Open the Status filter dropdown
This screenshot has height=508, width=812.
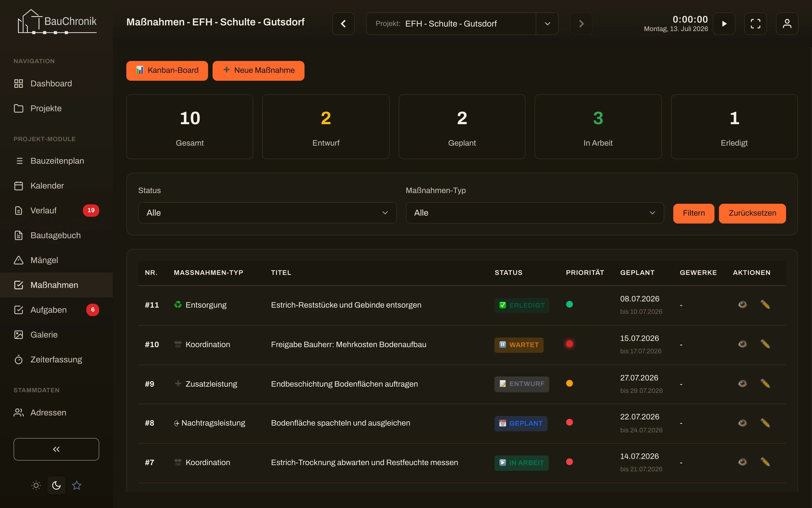click(x=267, y=213)
